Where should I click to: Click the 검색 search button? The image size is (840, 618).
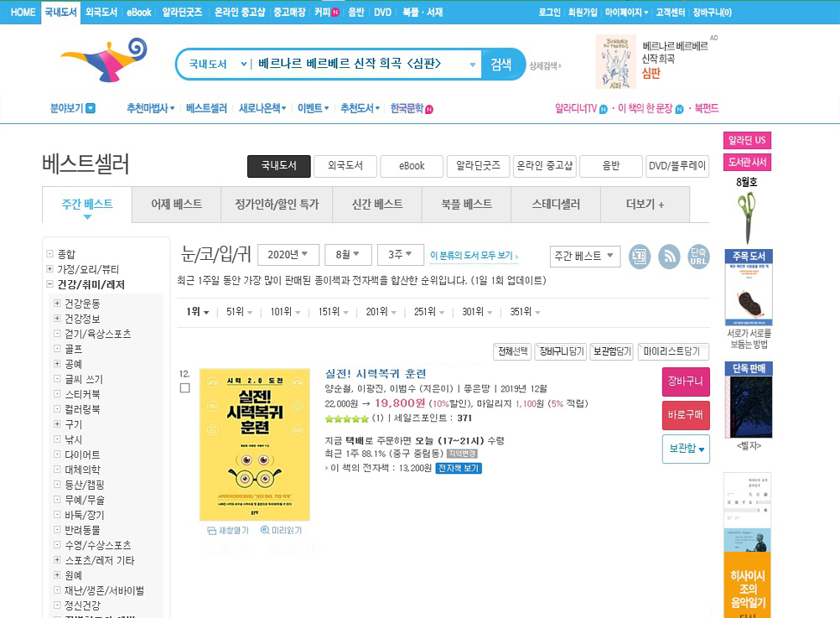click(500, 65)
